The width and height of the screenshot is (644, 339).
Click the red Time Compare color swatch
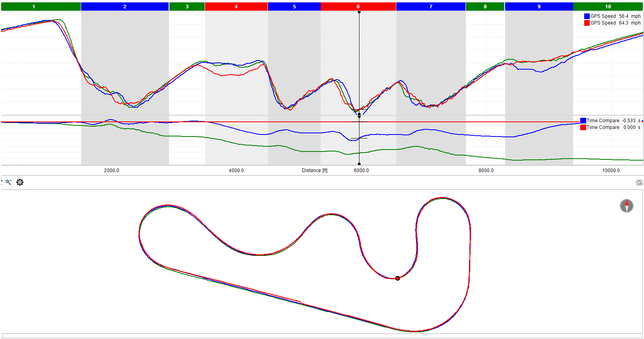(x=583, y=127)
